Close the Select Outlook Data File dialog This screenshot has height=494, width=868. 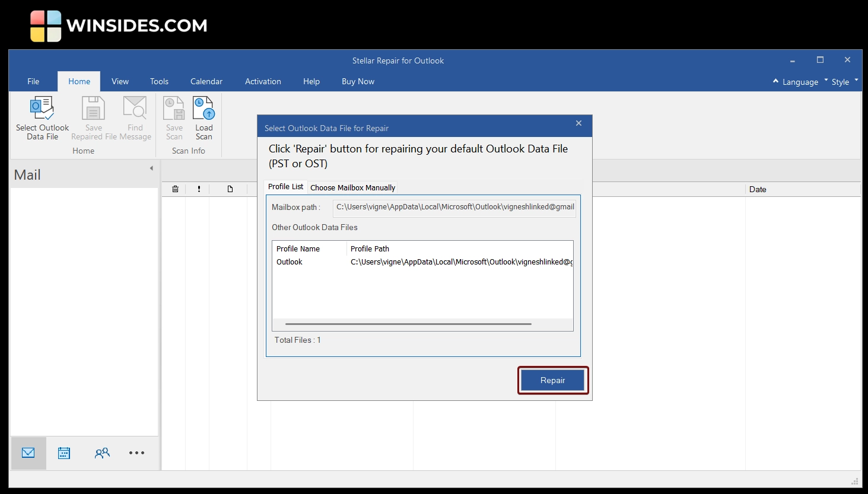pos(578,123)
